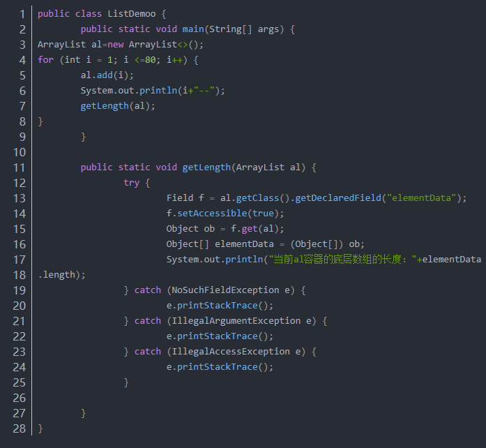Click '.length);' on line 18

(x=61, y=275)
